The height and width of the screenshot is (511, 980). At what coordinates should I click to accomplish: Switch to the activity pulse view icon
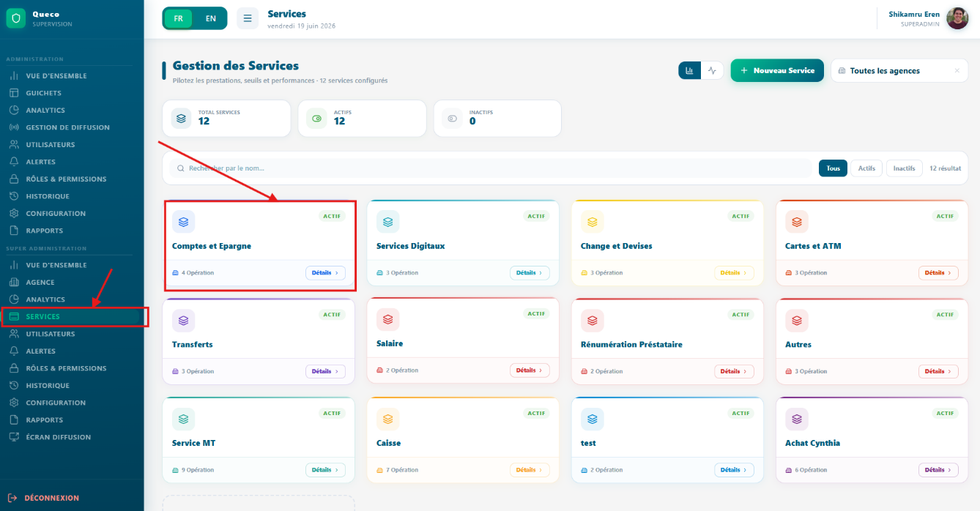tap(712, 70)
